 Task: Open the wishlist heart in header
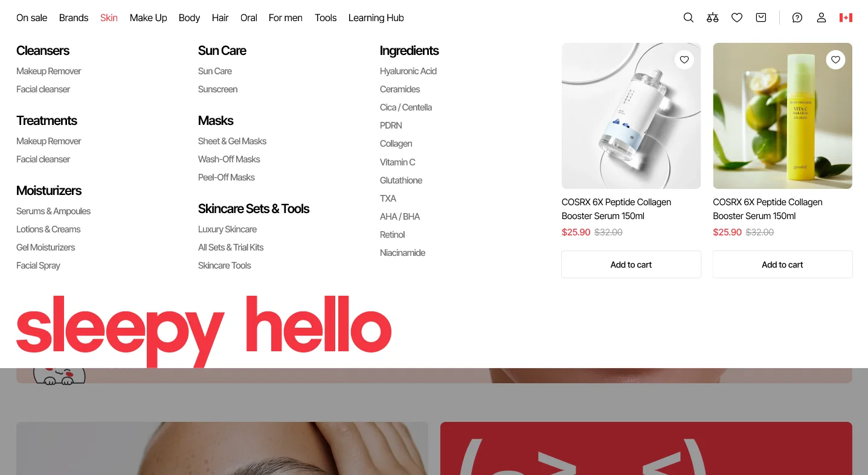point(736,18)
